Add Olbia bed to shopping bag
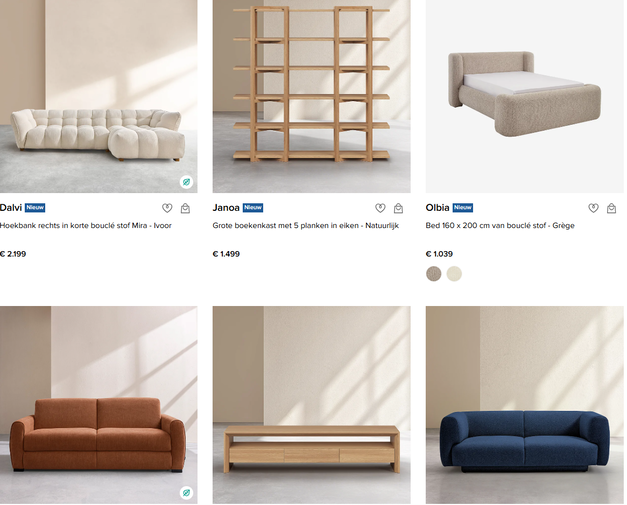This screenshot has width=627, height=505. click(611, 208)
